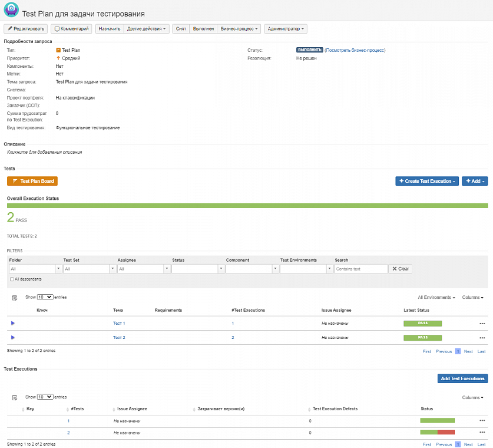Screen dimensions: 493x448
Task: Expand Create Test Execution dropdown button
Action: coord(427,181)
